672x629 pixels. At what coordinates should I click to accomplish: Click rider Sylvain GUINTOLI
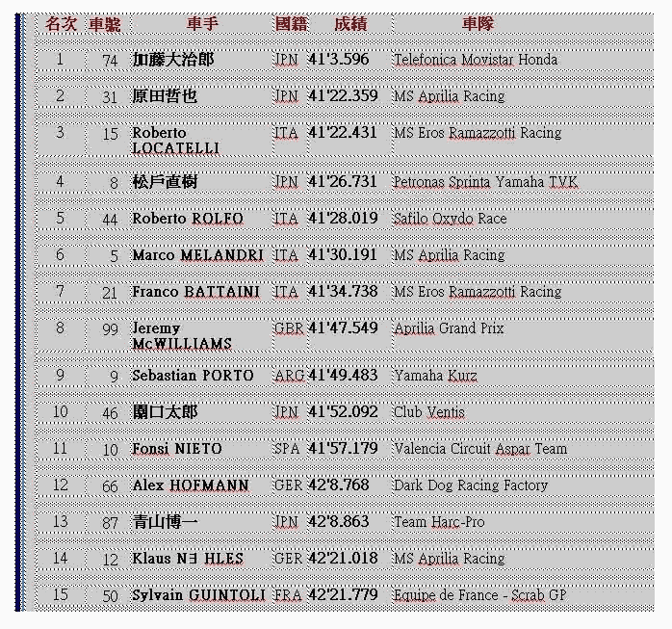(198, 595)
